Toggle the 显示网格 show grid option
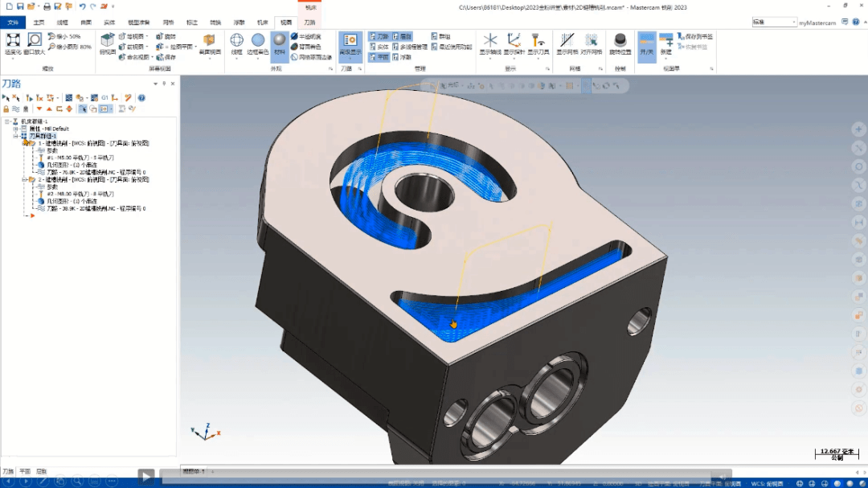The image size is (868, 488). tap(567, 43)
